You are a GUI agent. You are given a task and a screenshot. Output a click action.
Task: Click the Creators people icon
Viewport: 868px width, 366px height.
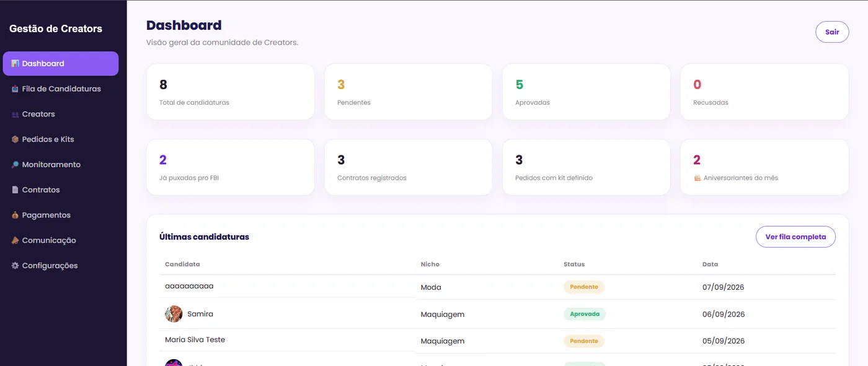(x=15, y=115)
